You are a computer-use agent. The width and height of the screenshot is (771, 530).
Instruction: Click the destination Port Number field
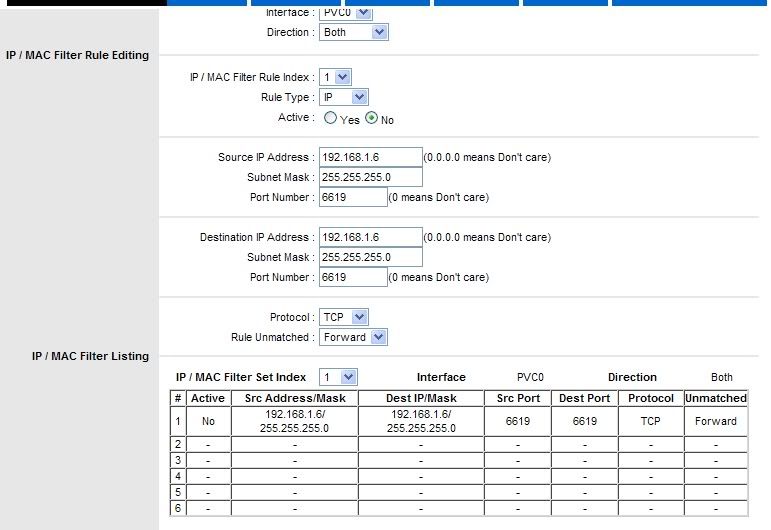pos(352,277)
